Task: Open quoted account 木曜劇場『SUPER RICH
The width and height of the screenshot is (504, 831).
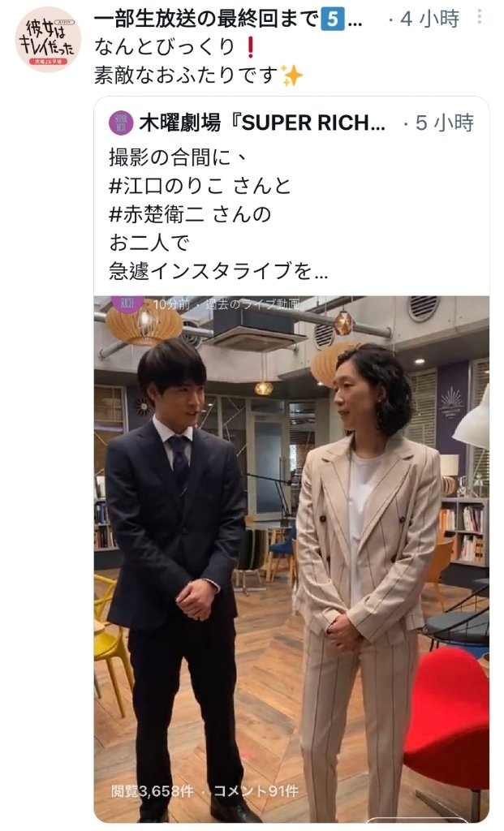Action: pos(262,123)
